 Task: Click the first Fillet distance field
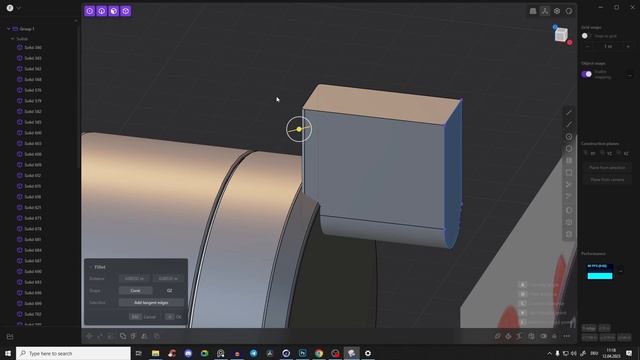click(135, 278)
